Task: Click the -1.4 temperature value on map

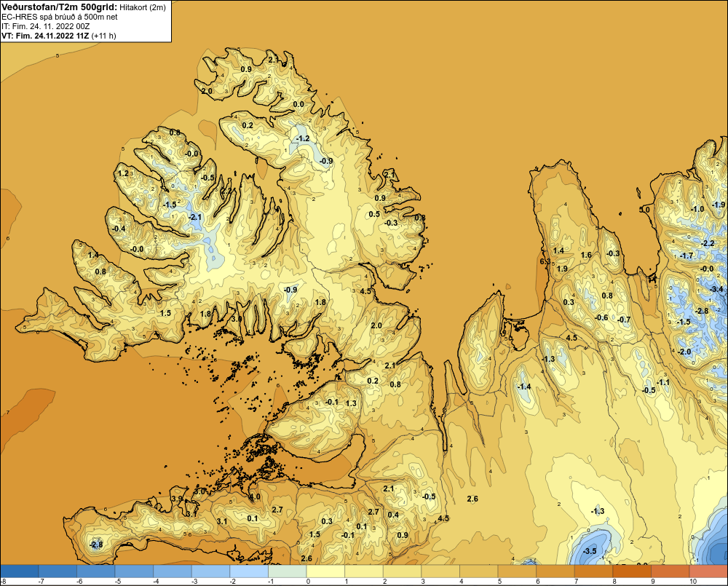Action: 524,387
